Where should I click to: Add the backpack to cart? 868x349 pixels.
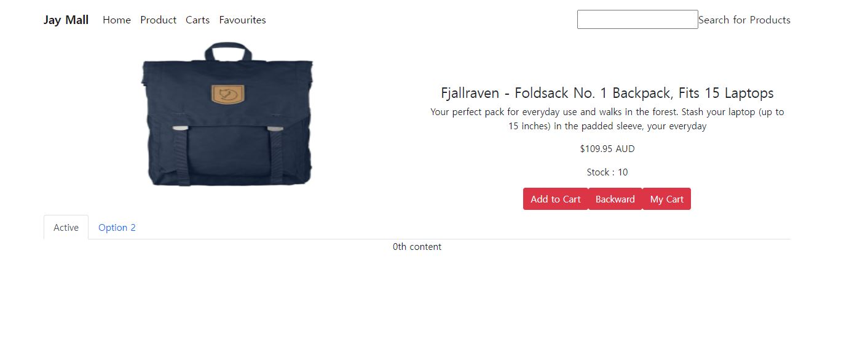click(x=556, y=199)
